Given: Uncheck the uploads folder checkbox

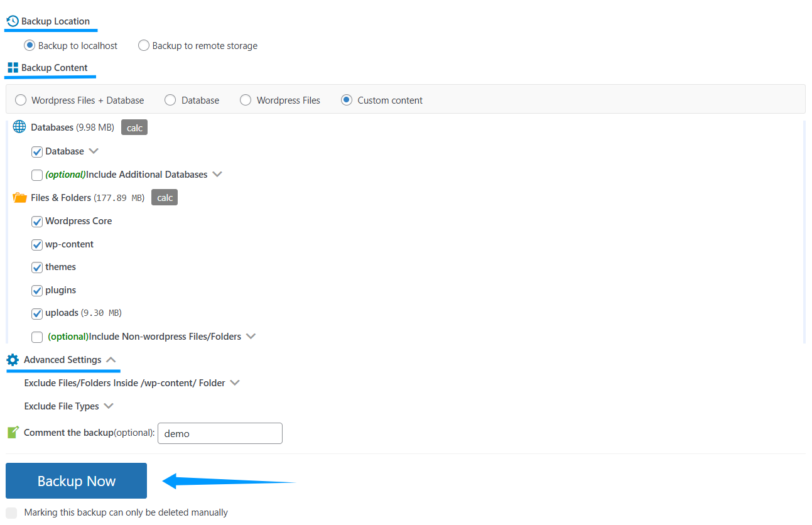Looking at the screenshot, I should point(37,313).
